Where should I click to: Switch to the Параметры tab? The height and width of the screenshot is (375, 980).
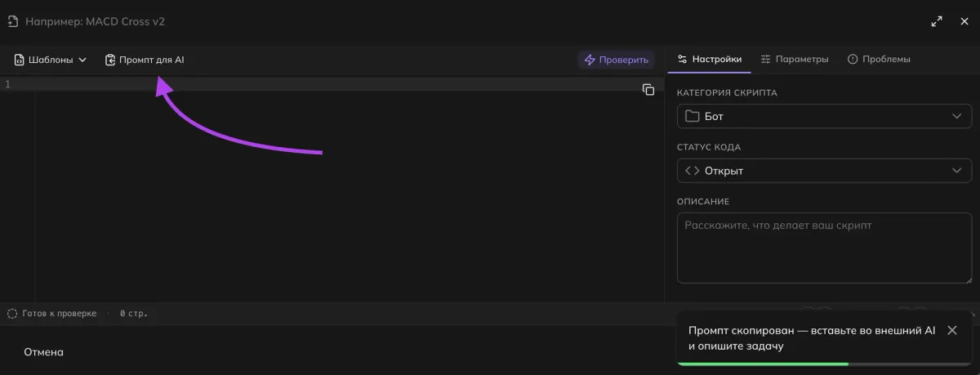tap(794, 59)
